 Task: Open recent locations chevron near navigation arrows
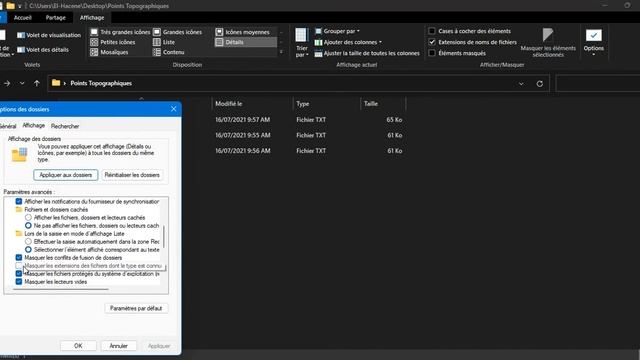tap(22, 83)
